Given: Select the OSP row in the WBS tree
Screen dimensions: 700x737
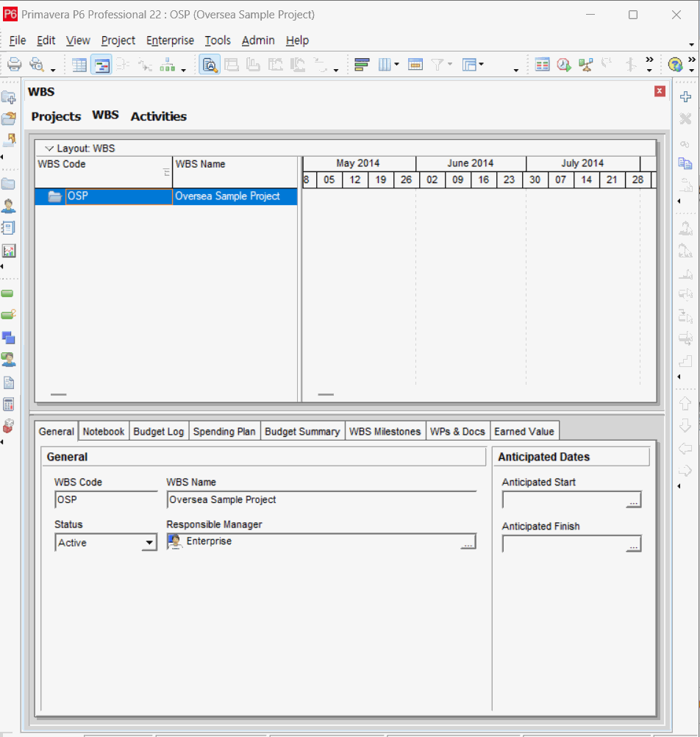Looking at the screenshot, I should pyautogui.click(x=166, y=196).
